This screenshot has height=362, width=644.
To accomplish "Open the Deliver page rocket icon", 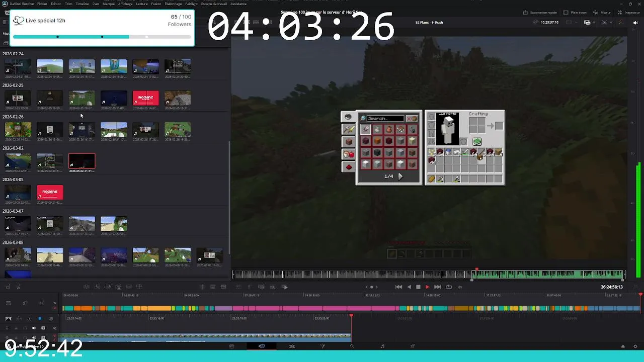I will pyautogui.click(x=413, y=346).
